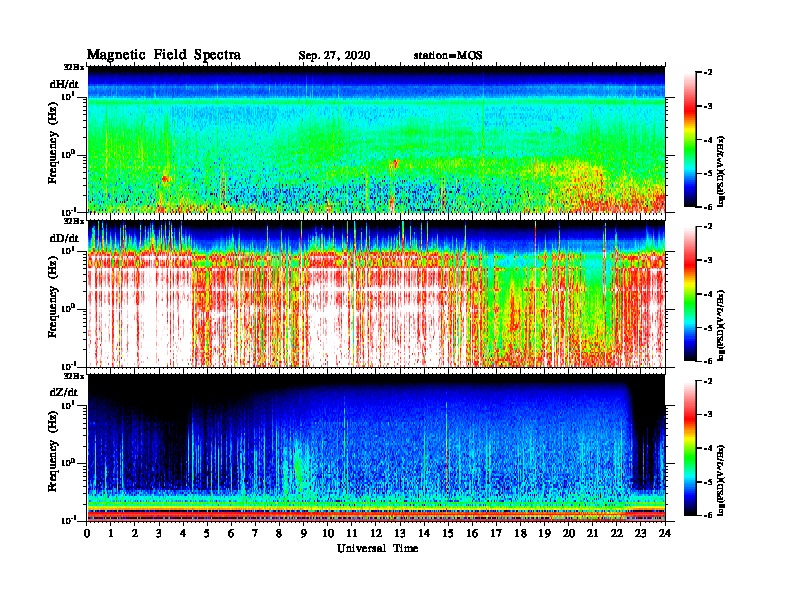Click the dD/dt spectrogram plot area

pyautogui.click(x=376, y=293)
